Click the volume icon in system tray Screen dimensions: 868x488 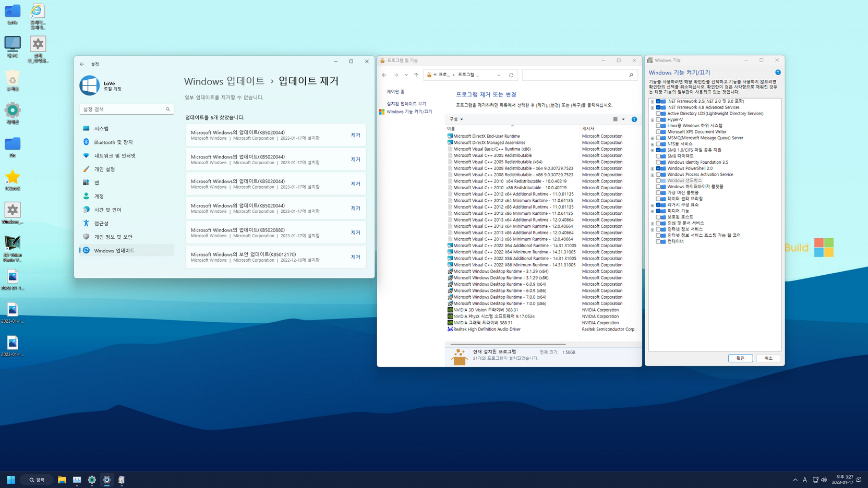(824, 480)
